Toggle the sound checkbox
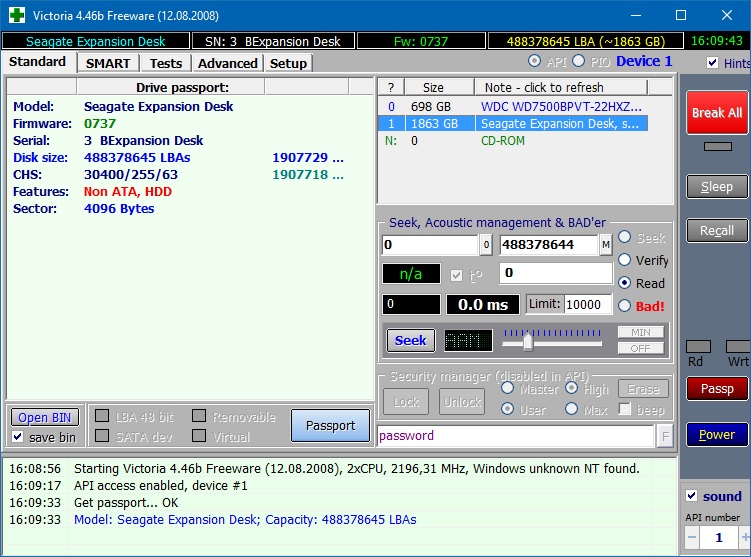 (691, 496)
